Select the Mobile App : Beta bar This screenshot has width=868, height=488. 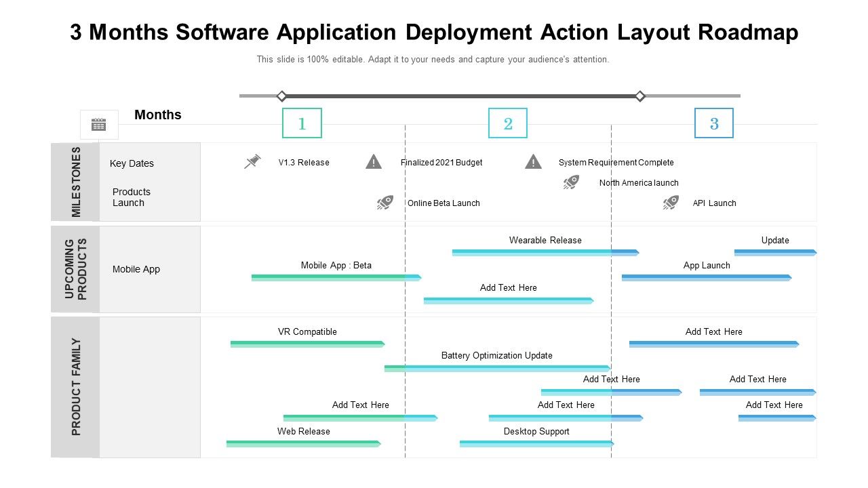[x=336, y=277]
